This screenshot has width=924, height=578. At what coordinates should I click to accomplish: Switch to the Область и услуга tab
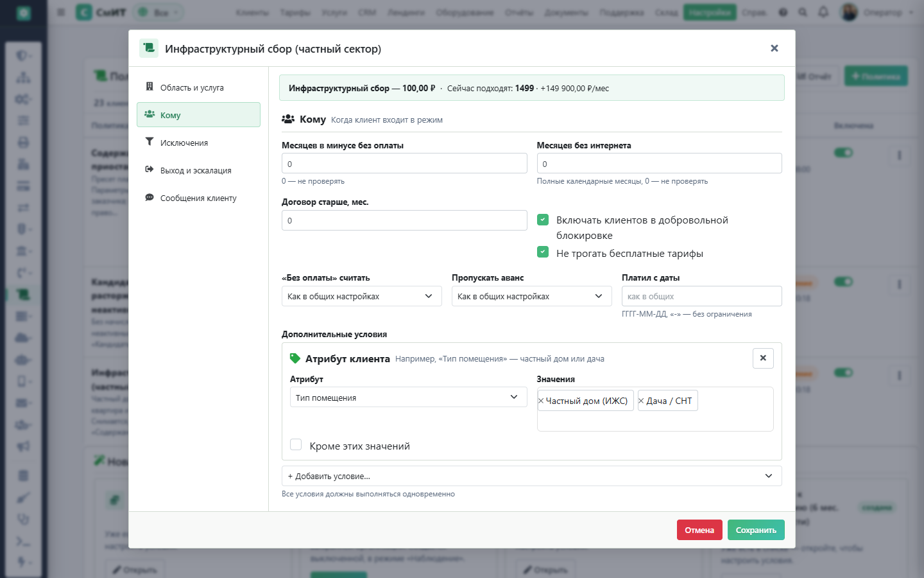(x=198, y=87)
